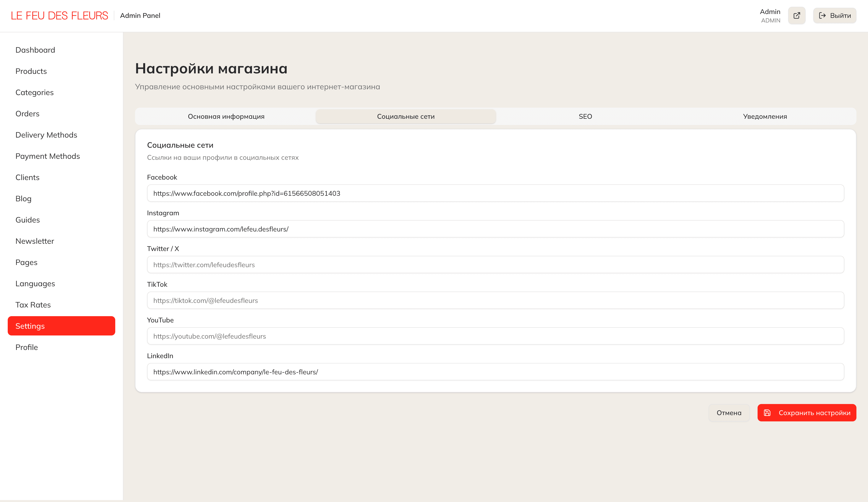Click the save icon in Сохранить настройки
The width and height of the screenshot is (868, 502).
(767, 413)
